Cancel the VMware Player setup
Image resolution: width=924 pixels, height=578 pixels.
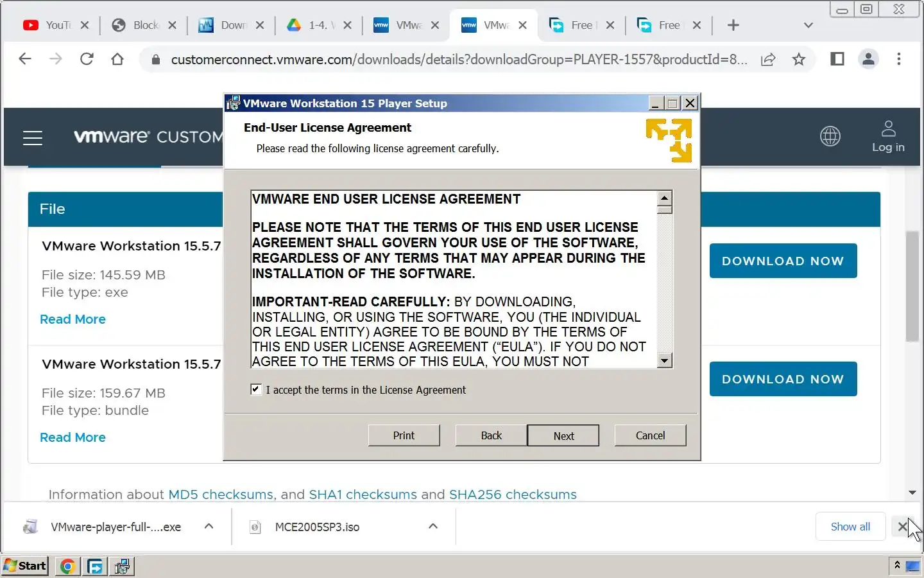(651, 435)
